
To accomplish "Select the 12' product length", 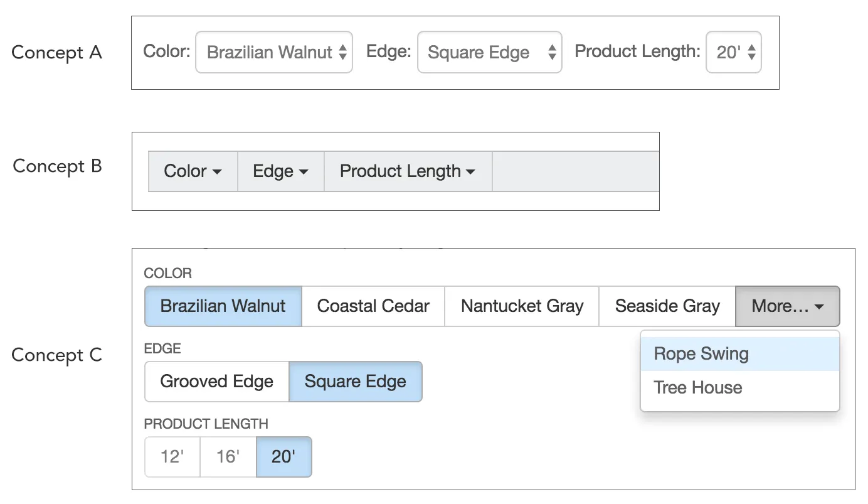I will [172, 457].
